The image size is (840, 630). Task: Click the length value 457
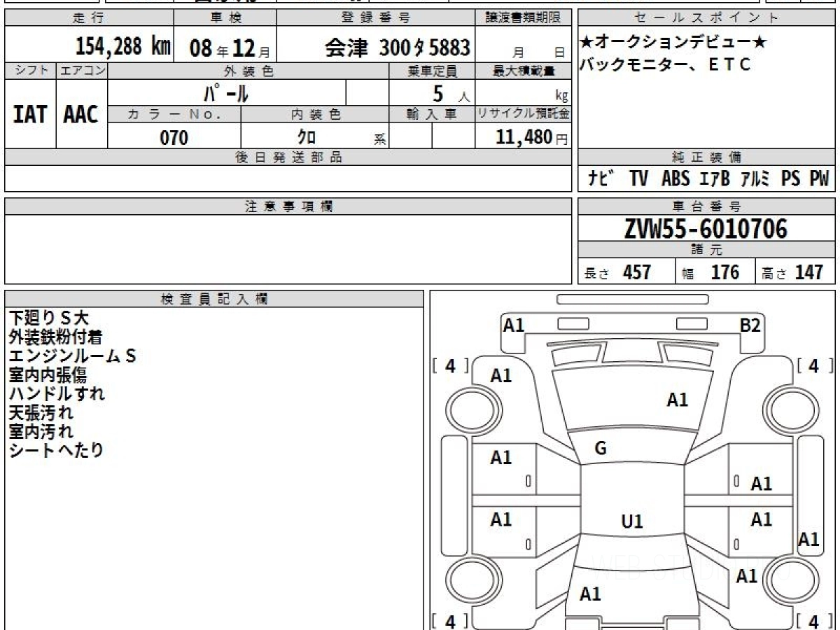(637, 272)
